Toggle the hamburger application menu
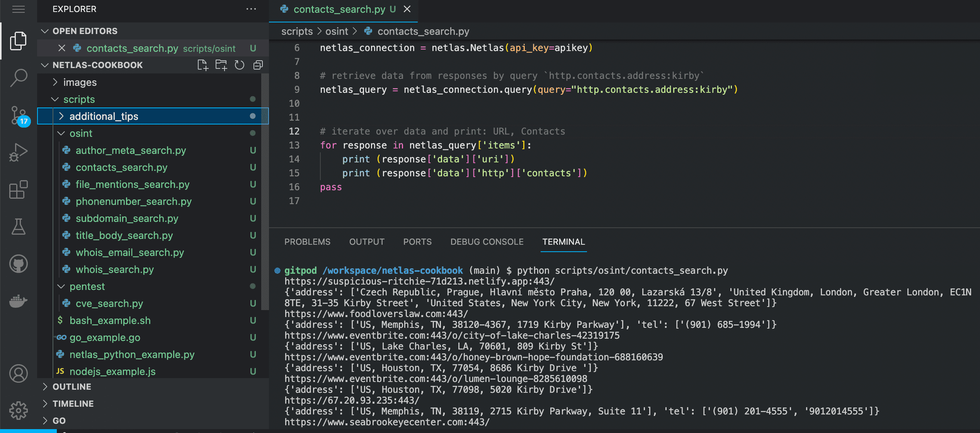The width and height of the screenshot is (980, 433). 18,9
